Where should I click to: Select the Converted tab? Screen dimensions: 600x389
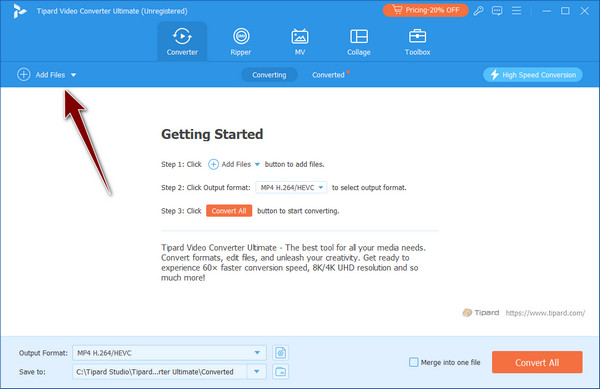click(x=328, y=75)
